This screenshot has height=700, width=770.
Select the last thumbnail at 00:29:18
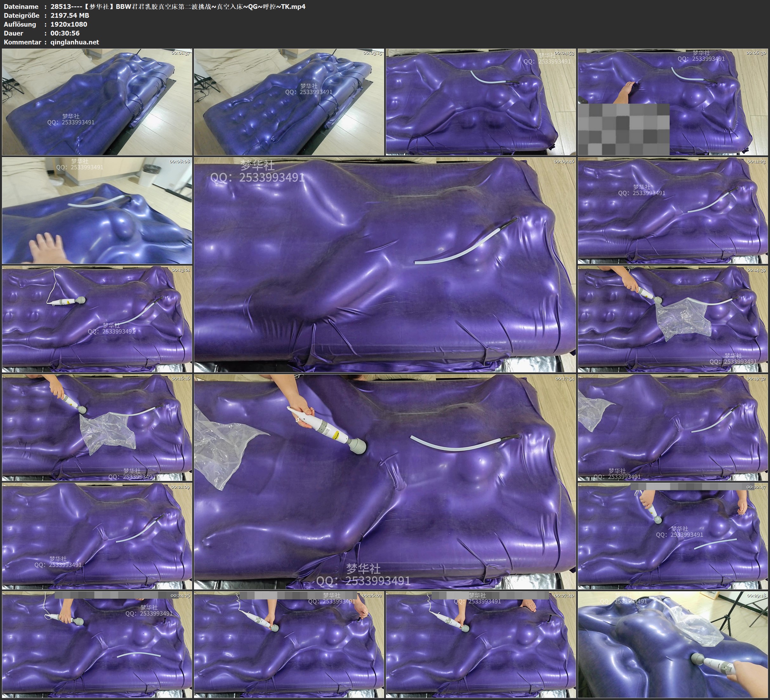pyautogui.click(x=673, y=644)
